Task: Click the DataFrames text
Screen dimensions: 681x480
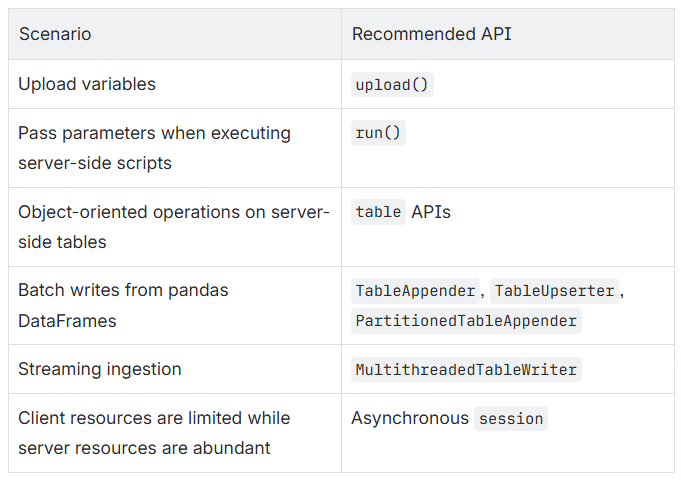Action: pyautogui.click(x=67, y=321)
